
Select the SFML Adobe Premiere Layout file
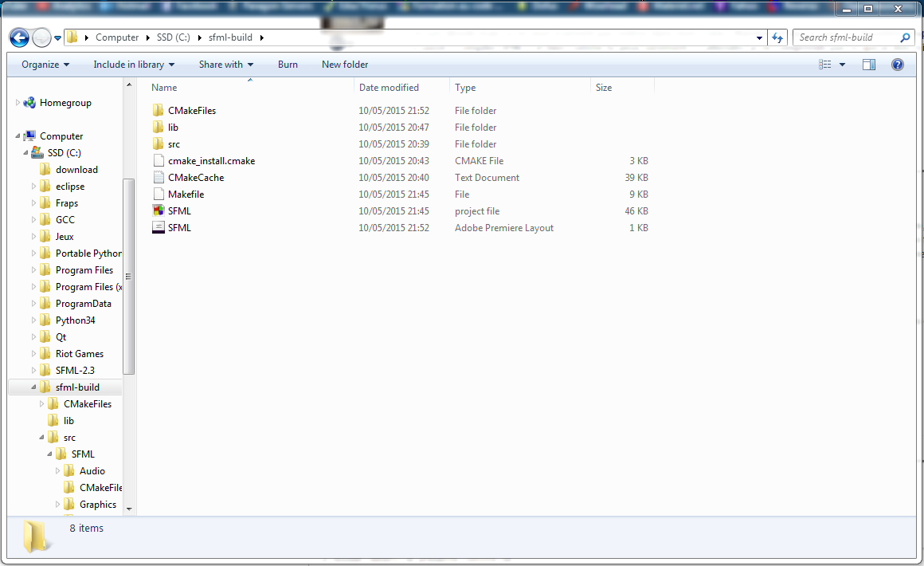[x=179, y=228]
